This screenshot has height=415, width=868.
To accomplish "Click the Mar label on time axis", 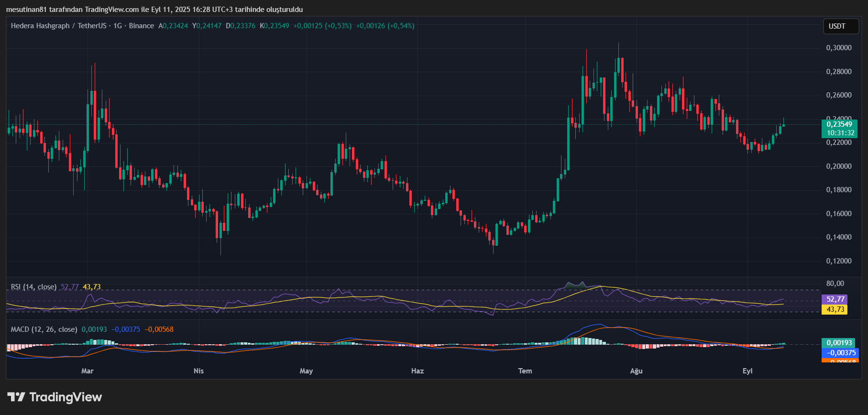I will coord(88,371).
